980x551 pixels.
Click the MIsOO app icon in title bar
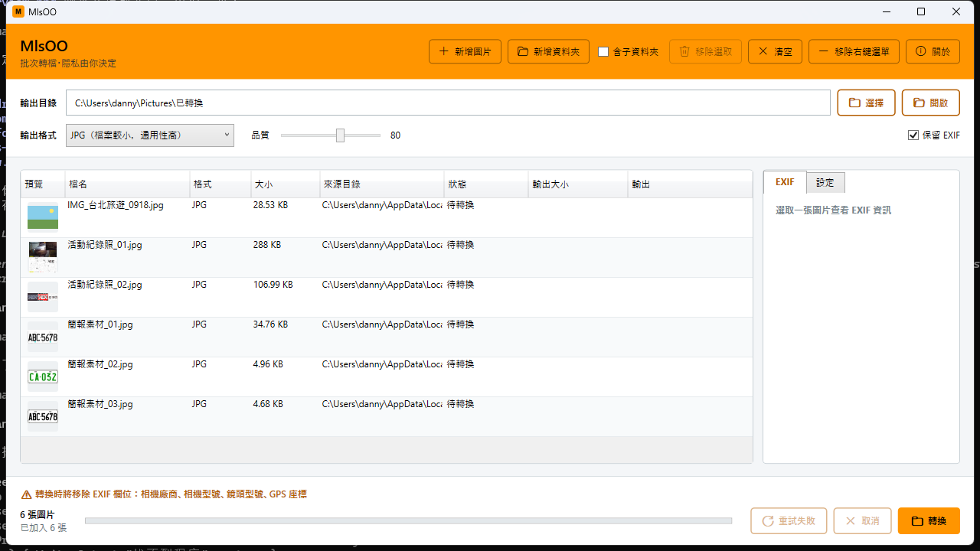pos(18,11)
